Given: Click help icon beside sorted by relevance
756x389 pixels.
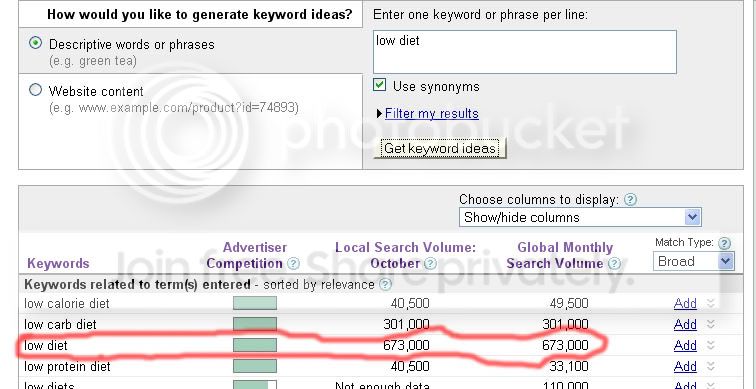Looking at the screenshot, I should 385,284.
